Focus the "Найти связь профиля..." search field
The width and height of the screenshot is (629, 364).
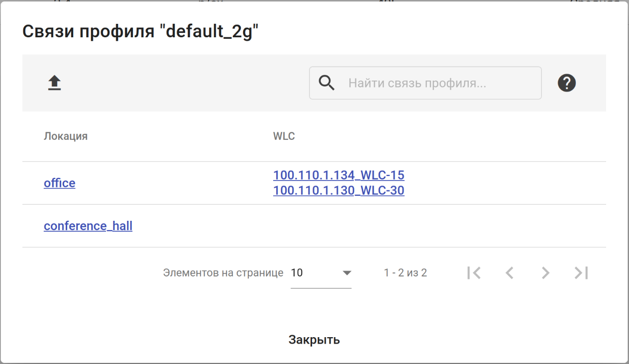coord(438,83)
